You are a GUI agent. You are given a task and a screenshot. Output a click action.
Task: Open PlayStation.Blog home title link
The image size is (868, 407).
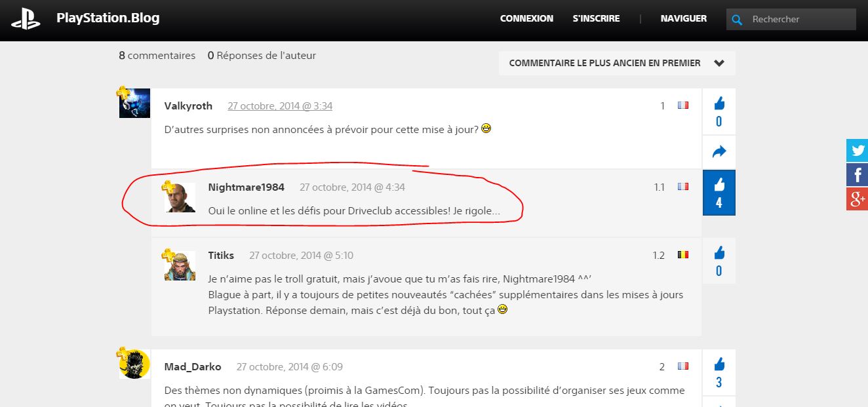(108, 18)
